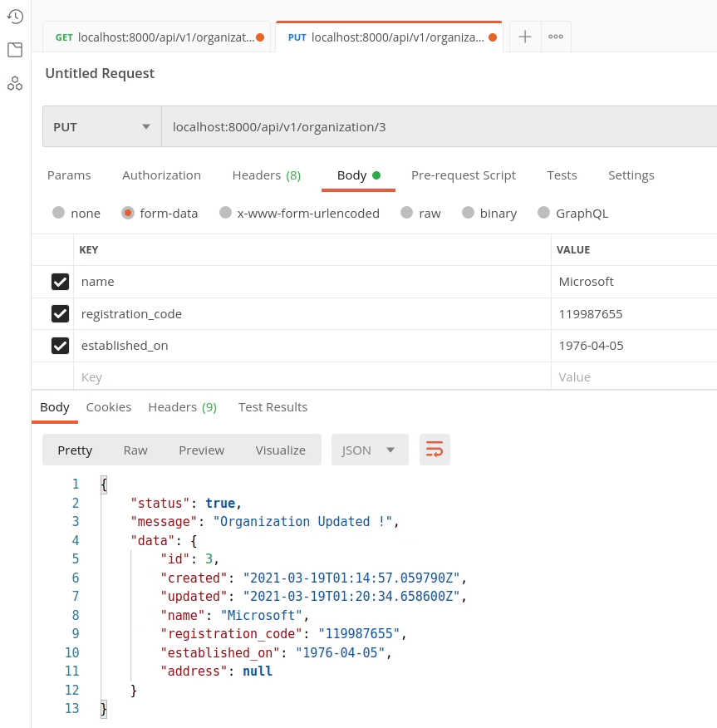This screenshot has width=717, height=728.
Task: Open the JSON format dropdown
Action: [370, 450]
